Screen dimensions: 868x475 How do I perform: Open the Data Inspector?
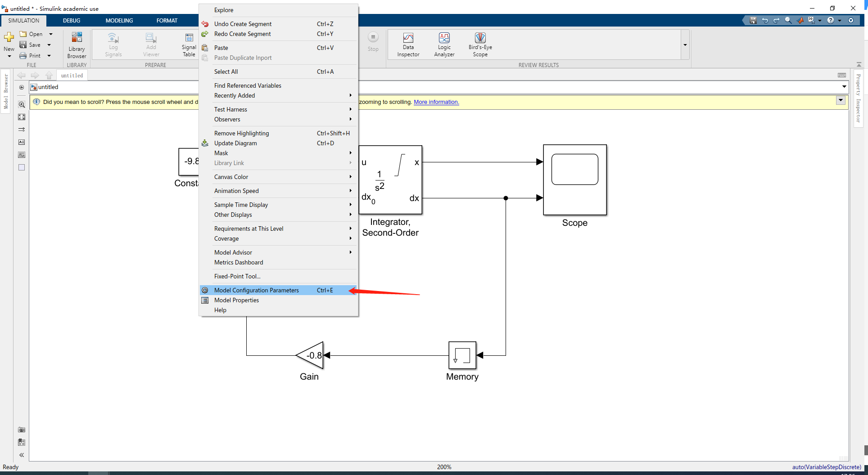[x=408, y=44]
